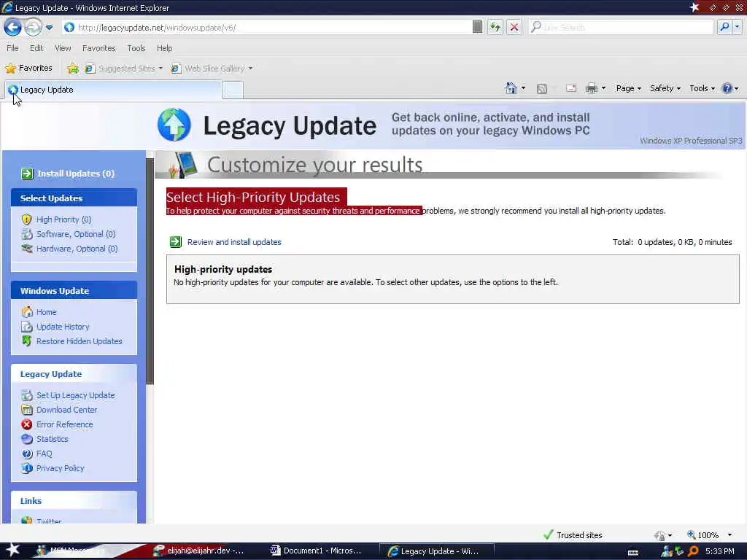
Task: Click Hardware, Optional (0) link
Action: click(77, 249)
